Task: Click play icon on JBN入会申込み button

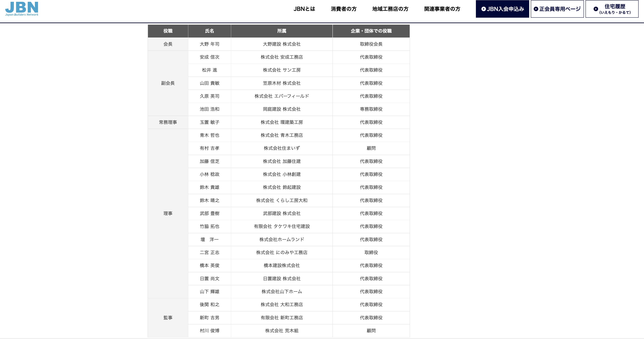Action: pos(483,9)
